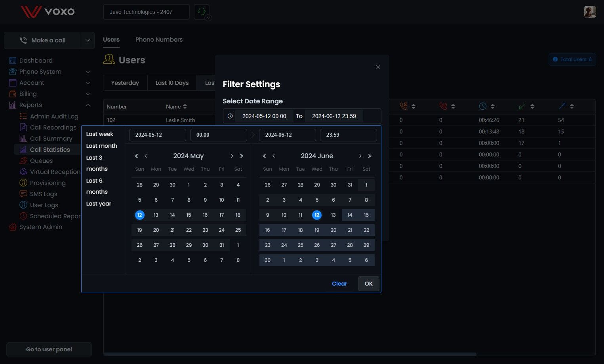This screenshot has width=604, height=364.
Task: Click the green headset status icon
Action: point(202,12)
